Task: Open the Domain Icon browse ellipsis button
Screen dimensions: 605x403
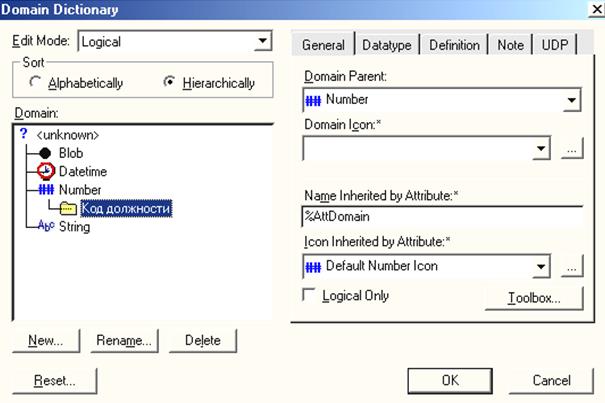Action: [572, 148]
